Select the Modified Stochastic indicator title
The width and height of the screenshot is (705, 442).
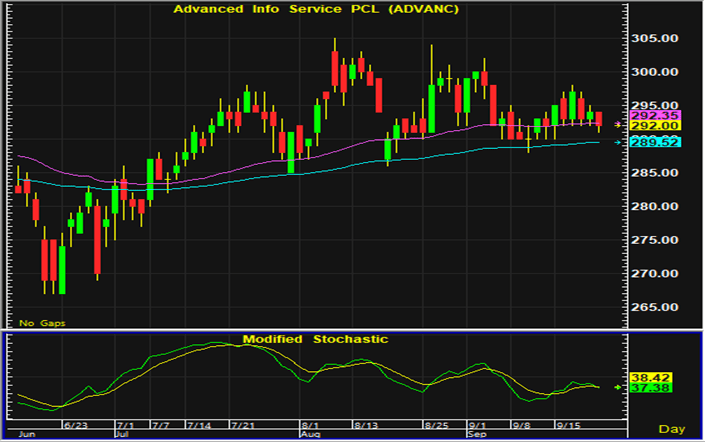[313, 340]
